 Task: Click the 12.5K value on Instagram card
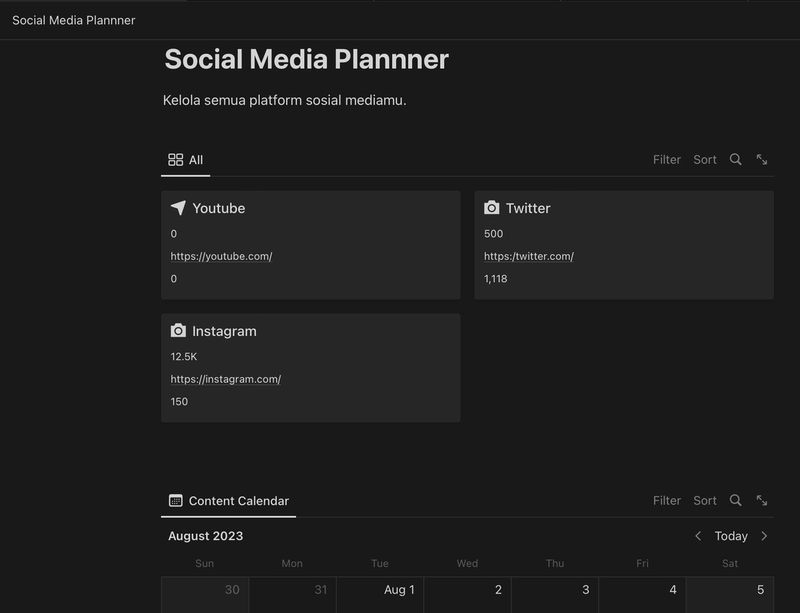tap(184, 357)
